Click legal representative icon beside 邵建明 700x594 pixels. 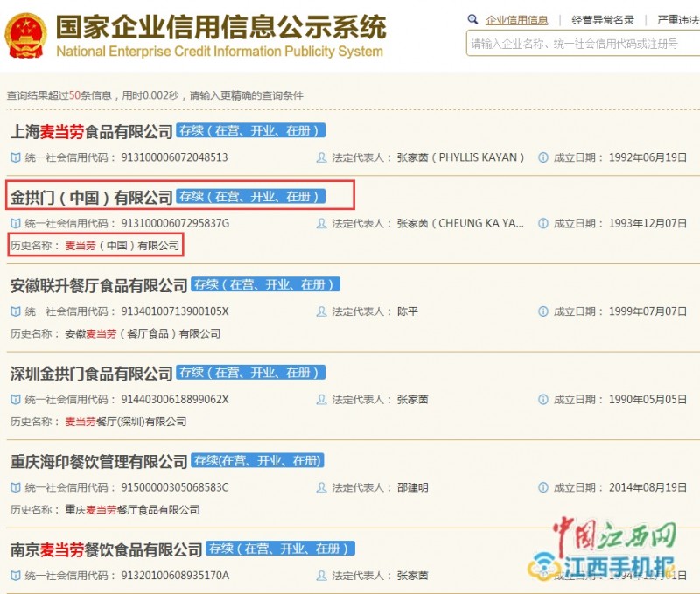(x=321, y=487)
